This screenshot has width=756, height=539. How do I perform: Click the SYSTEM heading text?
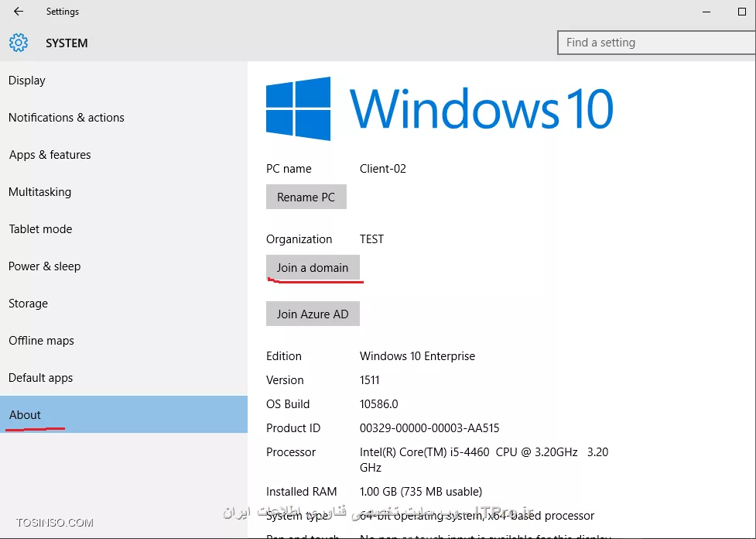click(x=67, y=43)
